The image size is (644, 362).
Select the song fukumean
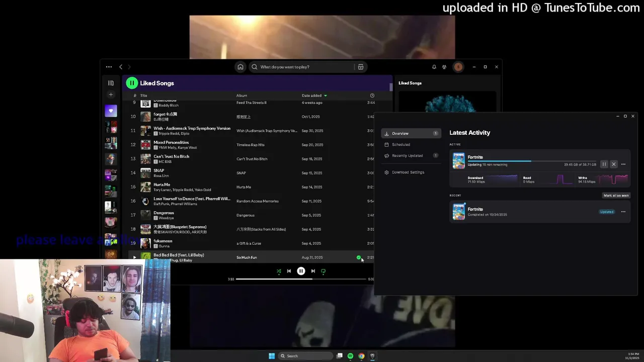163,241
